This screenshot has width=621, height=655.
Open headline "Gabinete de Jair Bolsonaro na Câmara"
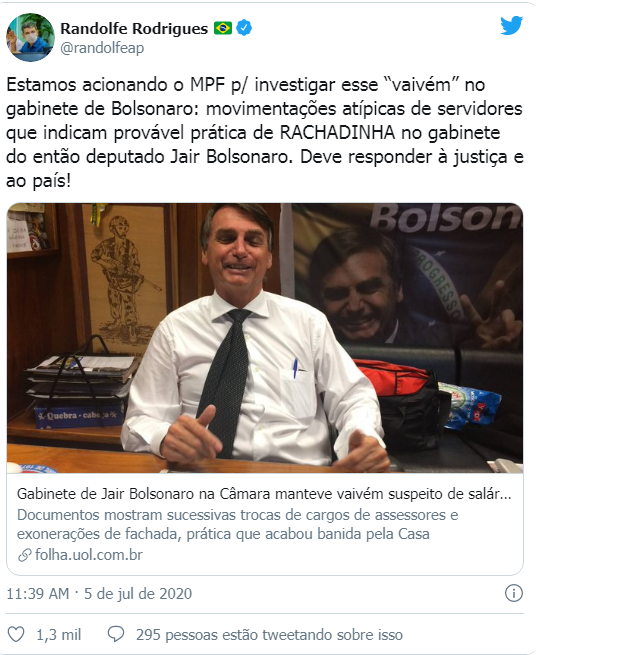[x=264, y=494]
